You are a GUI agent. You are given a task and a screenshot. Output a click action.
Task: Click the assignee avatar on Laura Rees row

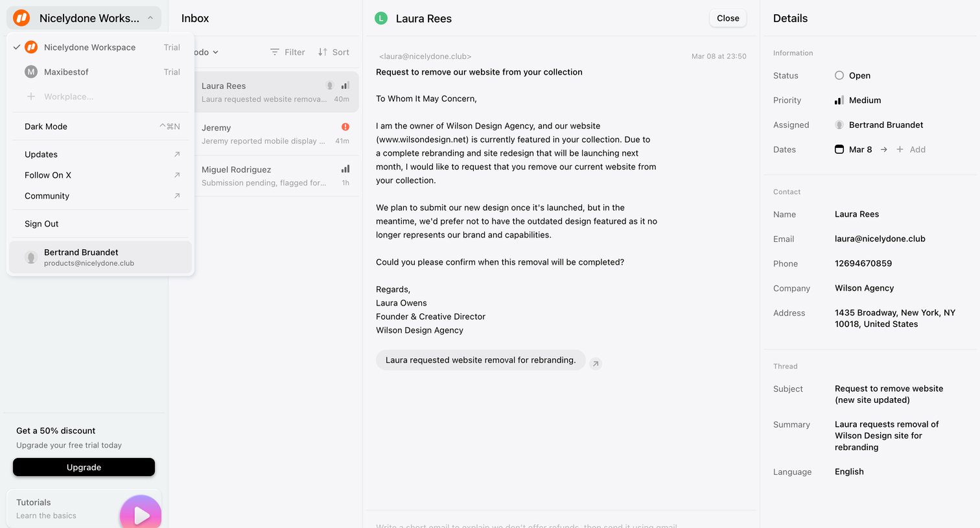point(330,86)
